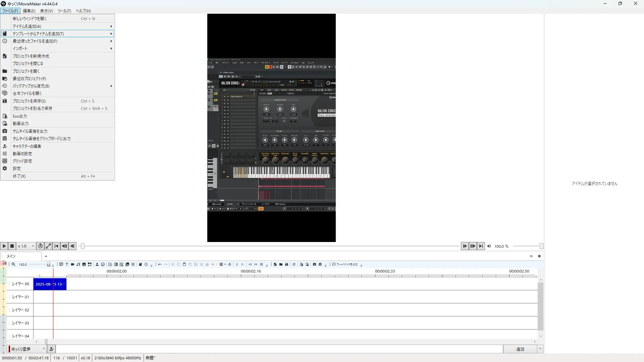Select 動画出力 in the File menu
644x362 pixels.
pos(20,124)
